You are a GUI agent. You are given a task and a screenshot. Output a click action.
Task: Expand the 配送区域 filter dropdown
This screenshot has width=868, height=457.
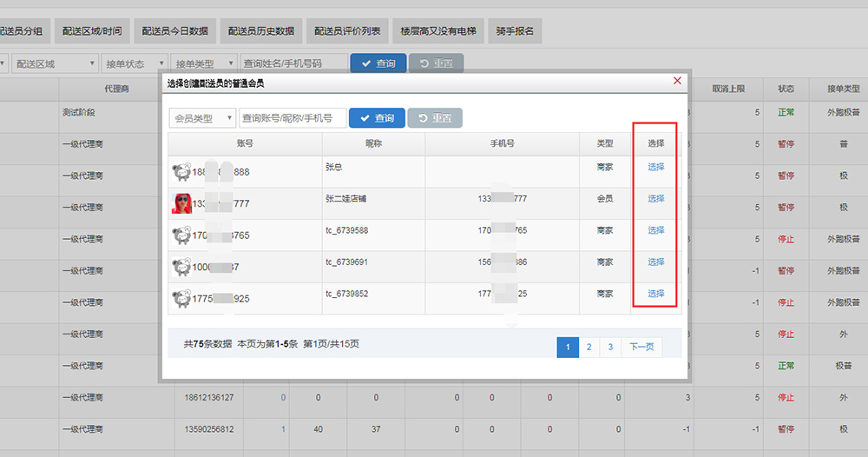(55, 63)
